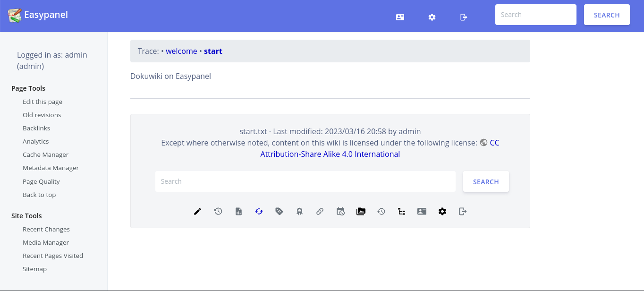The image size is (644, 291).
Task: Click inside the footer search input field
Action: (x=305, y=181)
